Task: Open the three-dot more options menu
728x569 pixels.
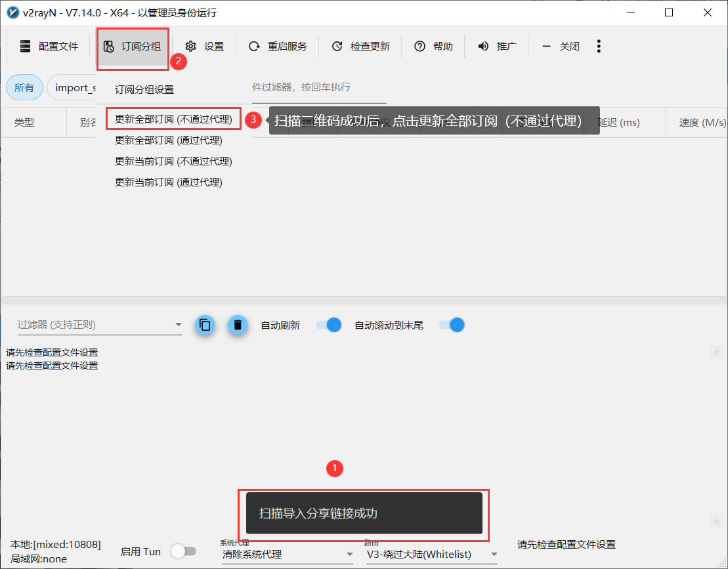Action: (598, 46)
